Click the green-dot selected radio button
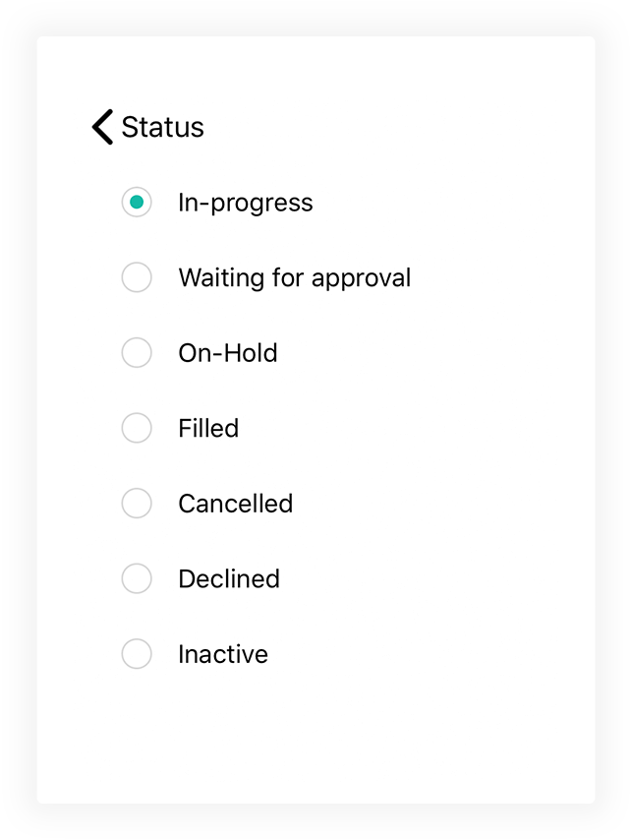Viewport: 632px width, 840px height. 137,203
